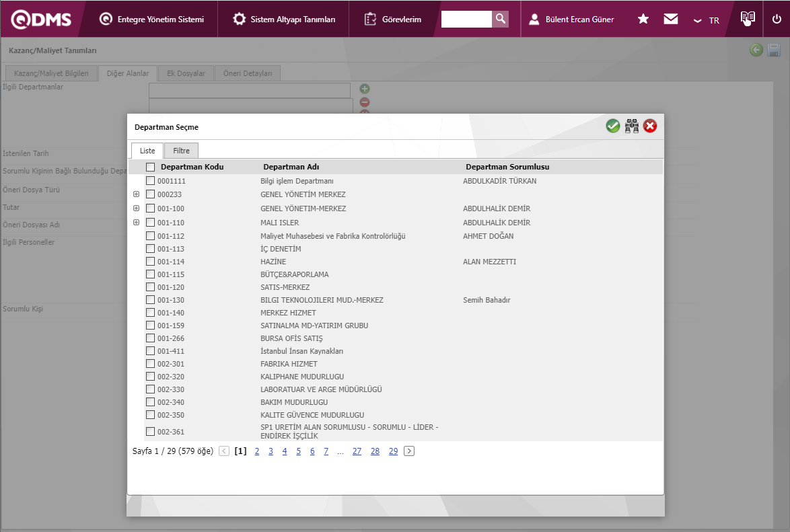The height and width of the screenshot is (532, 790).
Task: Check the 000233 department checkbox
Action: point(150,194)
